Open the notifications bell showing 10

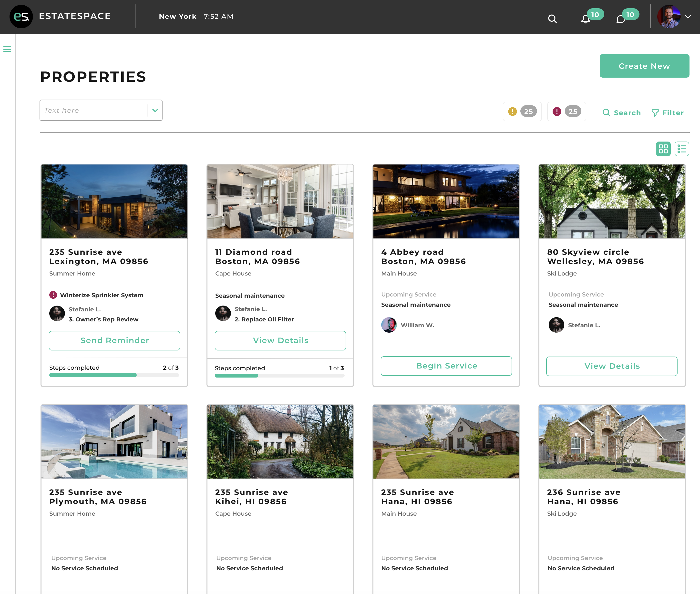(586, 19)
